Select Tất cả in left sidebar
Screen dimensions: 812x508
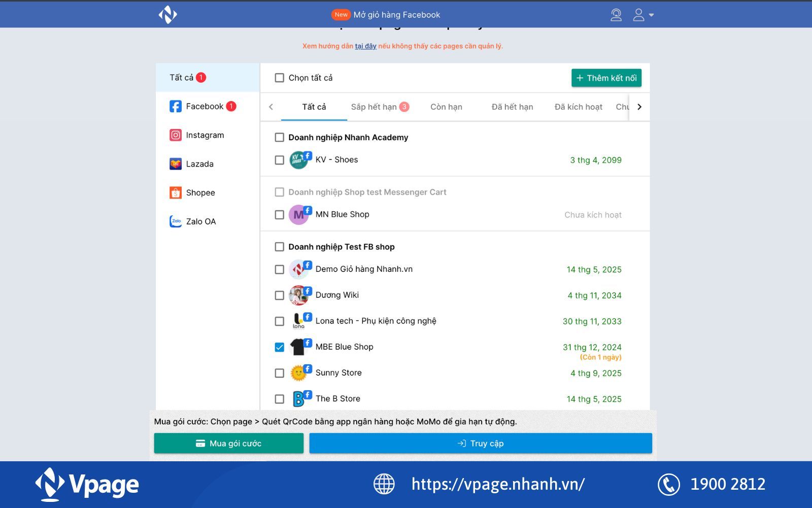pos(208,77)
